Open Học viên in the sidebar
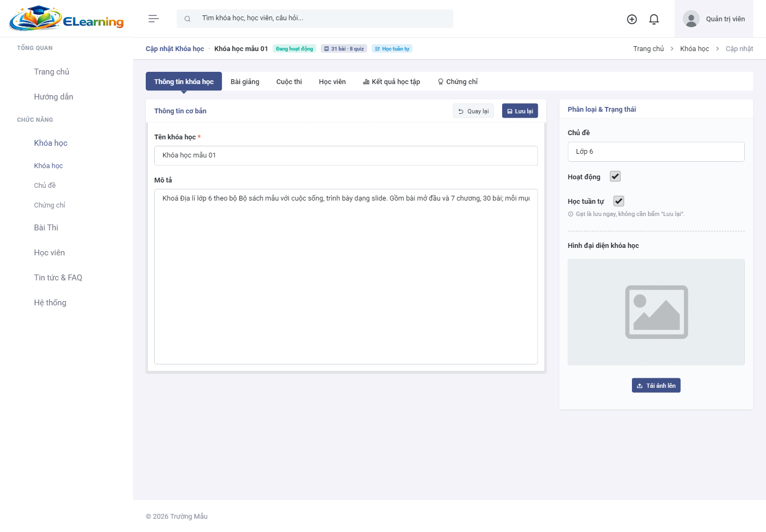Screen dimensions: 766x532 pos(49,253)
